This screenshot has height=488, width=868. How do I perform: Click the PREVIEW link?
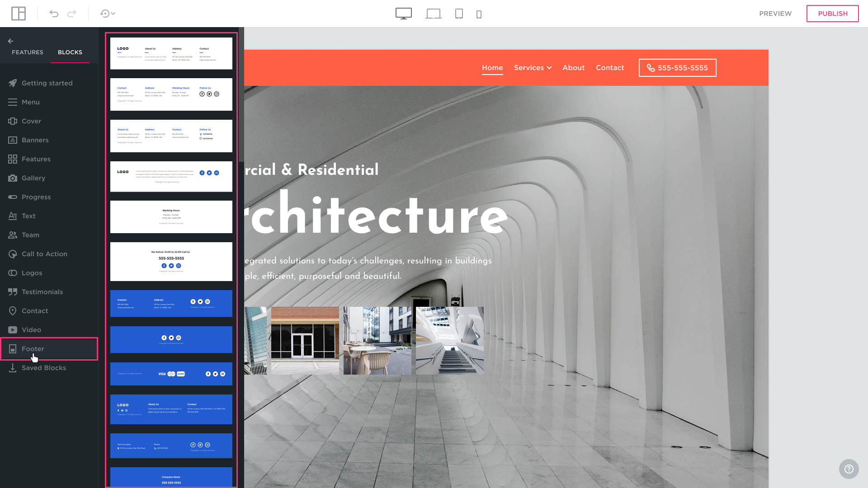pos(775,14)
